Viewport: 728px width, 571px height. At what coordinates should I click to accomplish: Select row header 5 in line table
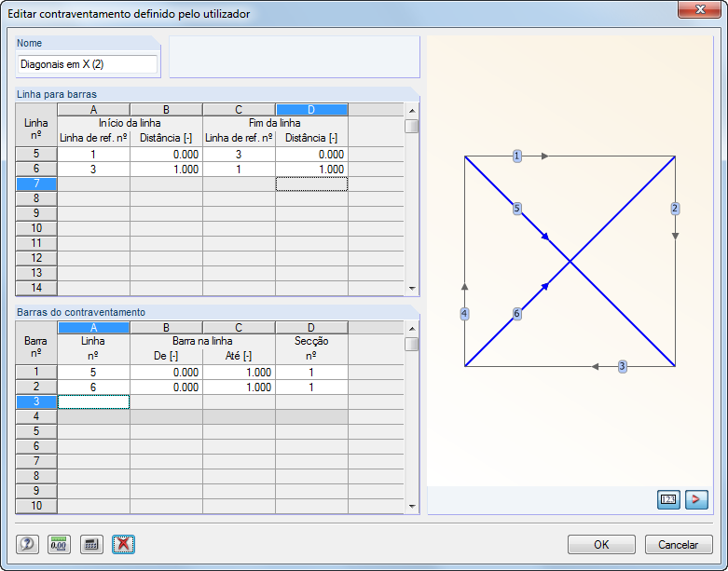pyautogui.click(x=36, y=154)
